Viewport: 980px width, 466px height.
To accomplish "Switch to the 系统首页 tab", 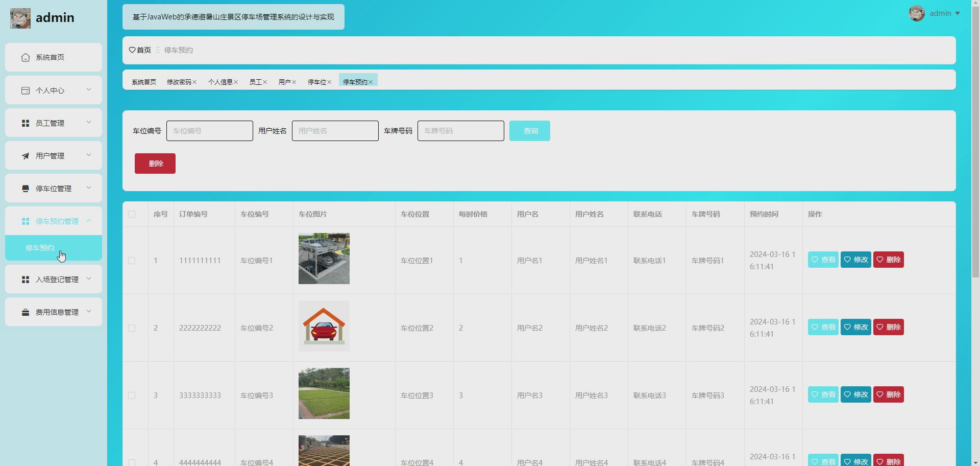I will tap(144, 82).
